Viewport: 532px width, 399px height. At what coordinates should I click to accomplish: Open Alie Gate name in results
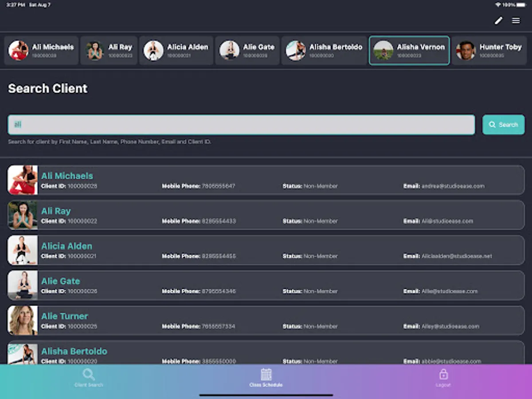coord(61,281)
